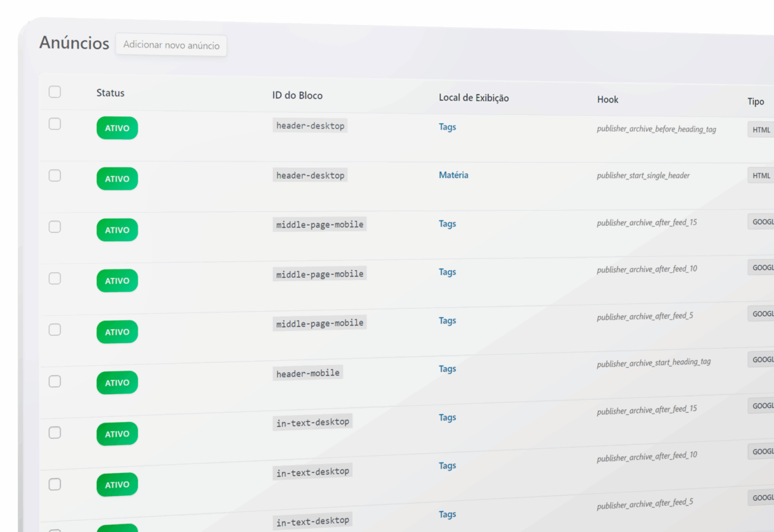
Task: Click HTML type badge in publisher_start_single_header row
Action: coord(761,176)
